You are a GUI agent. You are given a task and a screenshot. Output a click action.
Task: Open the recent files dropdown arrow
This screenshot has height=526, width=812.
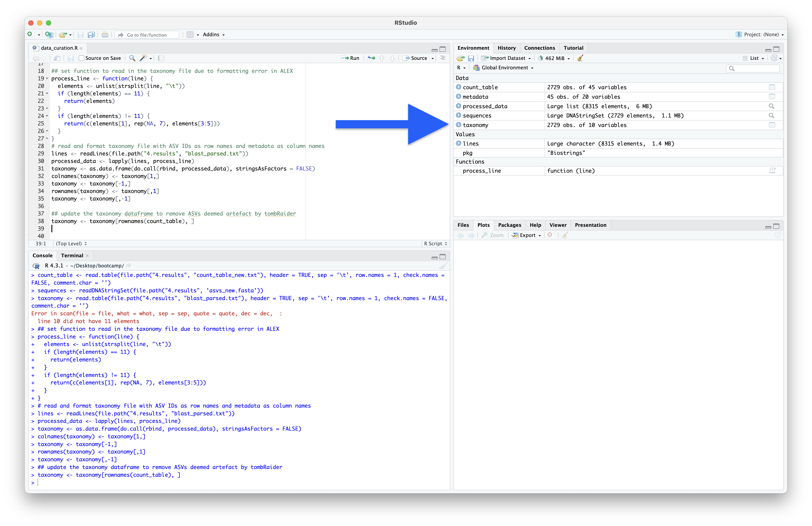(70, 35)
